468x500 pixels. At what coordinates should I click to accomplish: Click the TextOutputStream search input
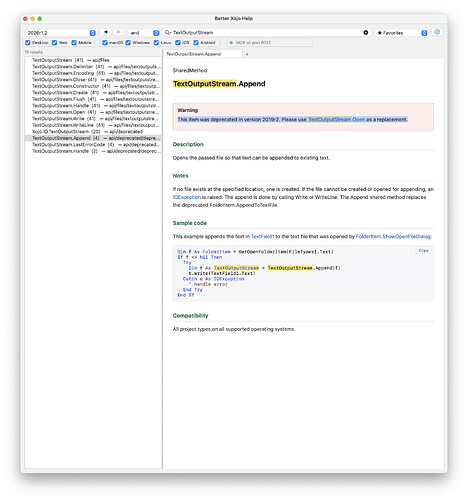(267, 32)
